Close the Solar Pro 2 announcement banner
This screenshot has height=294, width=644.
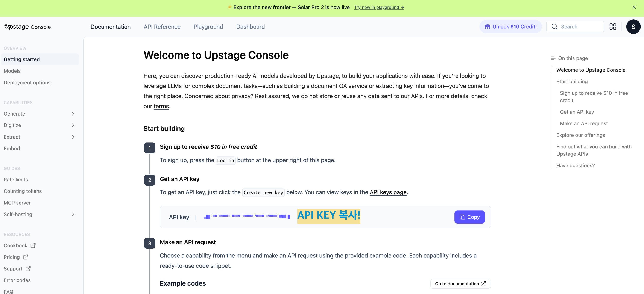click(634, 7)
